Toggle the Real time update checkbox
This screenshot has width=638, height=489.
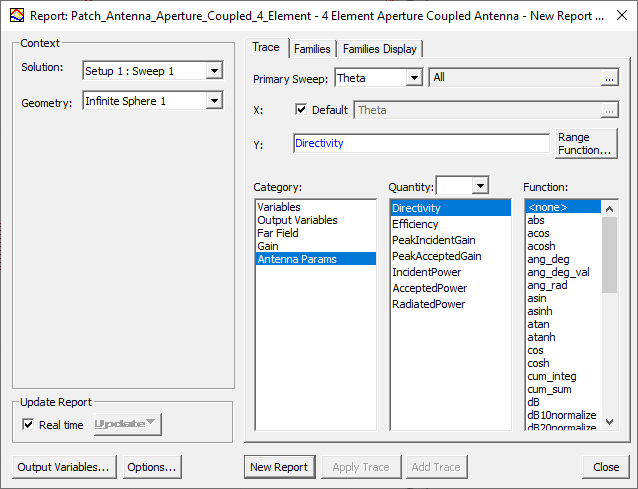[x=28, y=425]
